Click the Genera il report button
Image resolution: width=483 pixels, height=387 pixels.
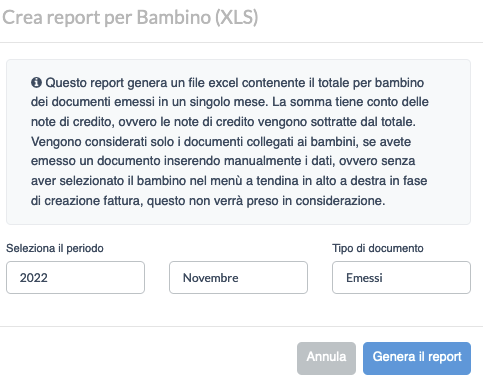click(417, 358)
